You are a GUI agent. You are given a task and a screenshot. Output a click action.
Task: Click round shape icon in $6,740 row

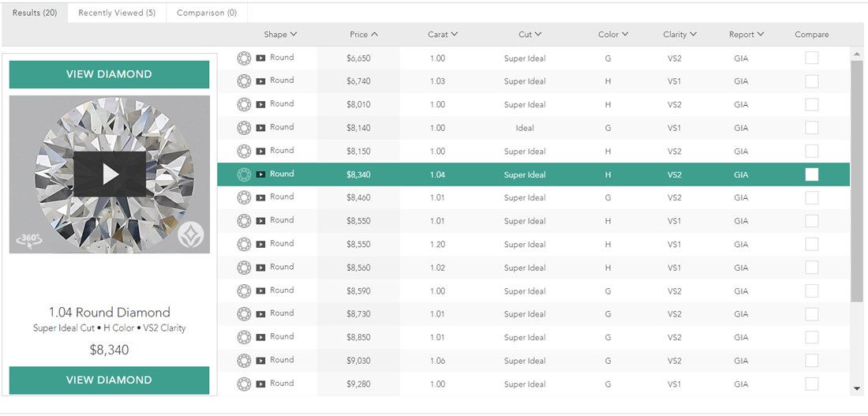click(x=244, y=81)
